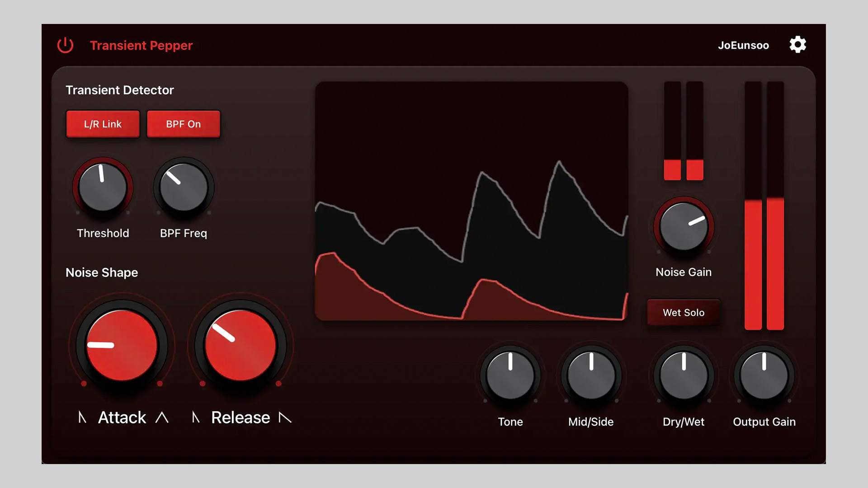Image resolution: width=868 pixels, height=488 pixels.
Task: Click the Noise Gain label
Action: [x=684, y=272]
